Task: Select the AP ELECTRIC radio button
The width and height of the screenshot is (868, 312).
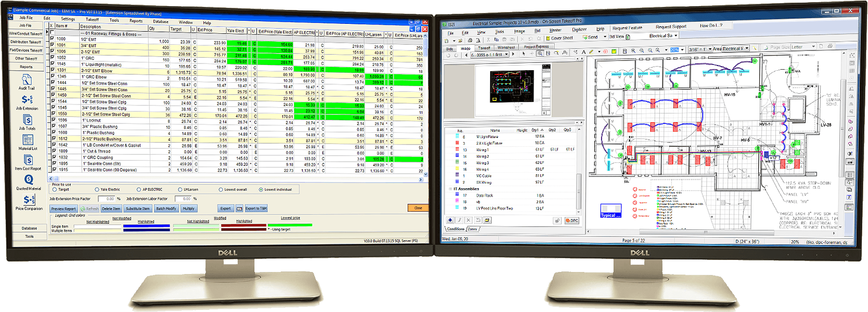Action: tap(138, 189)
